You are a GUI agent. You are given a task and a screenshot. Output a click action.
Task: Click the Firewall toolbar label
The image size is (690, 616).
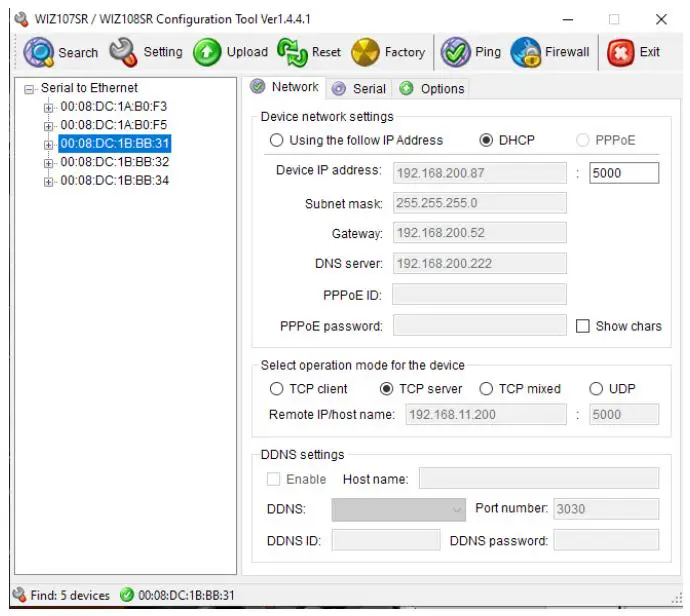pyautogui.click(x=567, y=52)
